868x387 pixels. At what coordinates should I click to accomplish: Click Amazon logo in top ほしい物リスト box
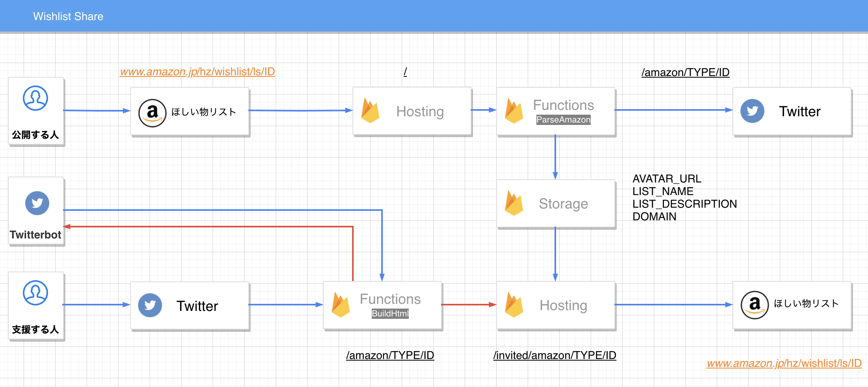click(152, 113)
